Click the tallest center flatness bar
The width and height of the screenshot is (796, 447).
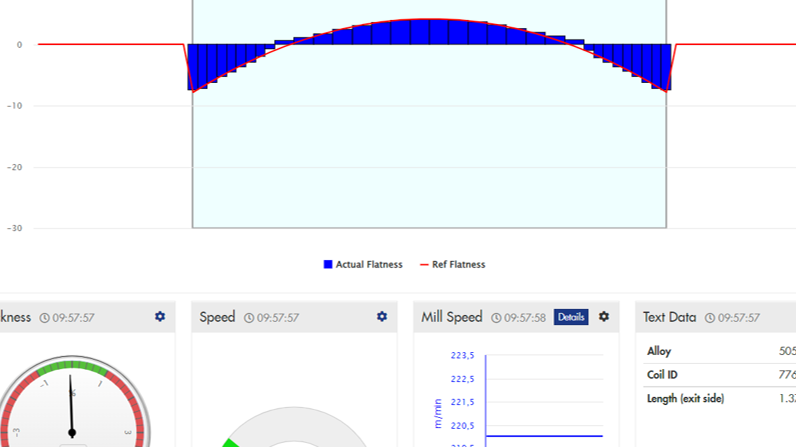pyautogui.click(x=429, y=31)
